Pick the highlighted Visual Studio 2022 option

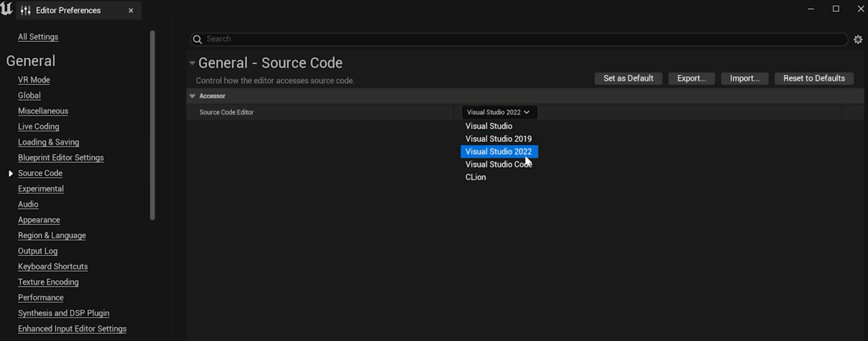click(499, 152)
